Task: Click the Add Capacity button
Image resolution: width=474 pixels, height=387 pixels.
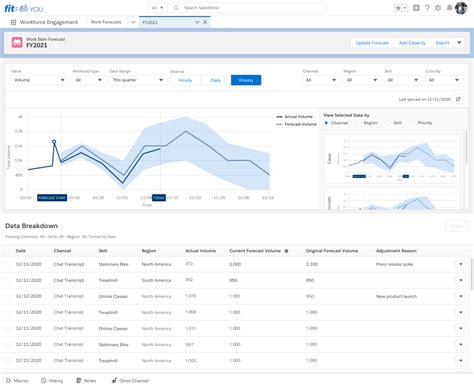Action: pyautogui.click(x=412, y=43)
